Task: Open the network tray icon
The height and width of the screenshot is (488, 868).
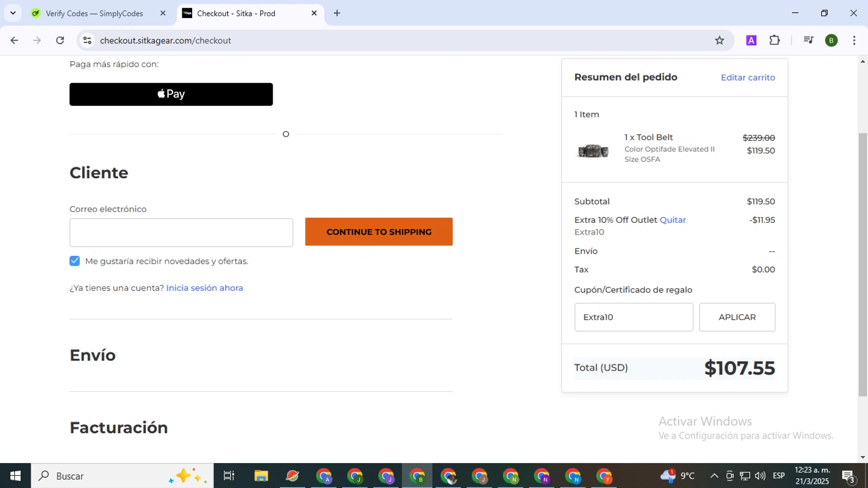Action: pos(745,476)
